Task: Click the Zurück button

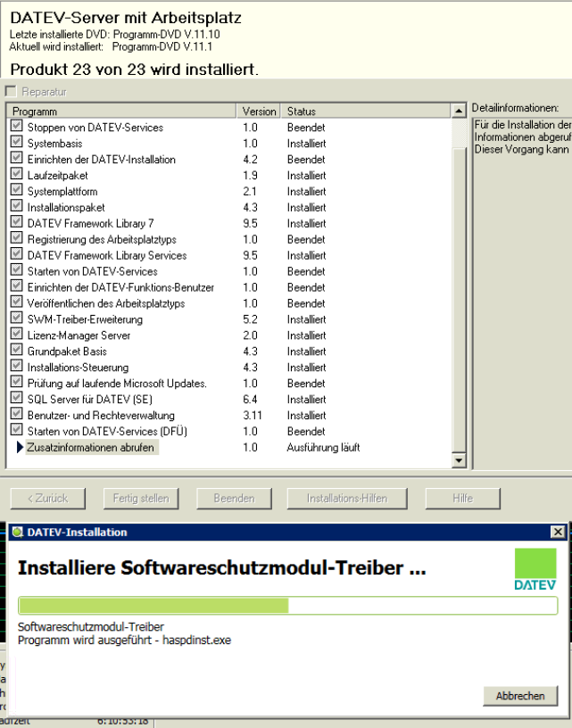Action: click(x=48, y=498)
